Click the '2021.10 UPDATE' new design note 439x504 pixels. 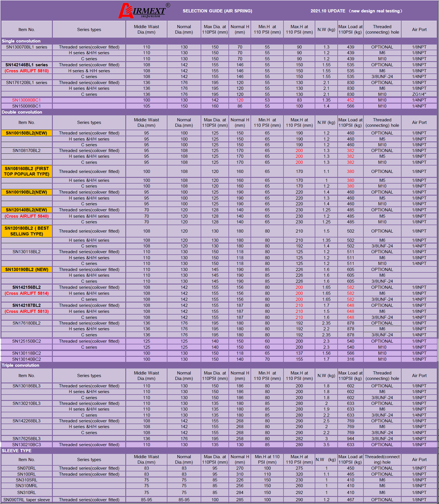point(356,11)
